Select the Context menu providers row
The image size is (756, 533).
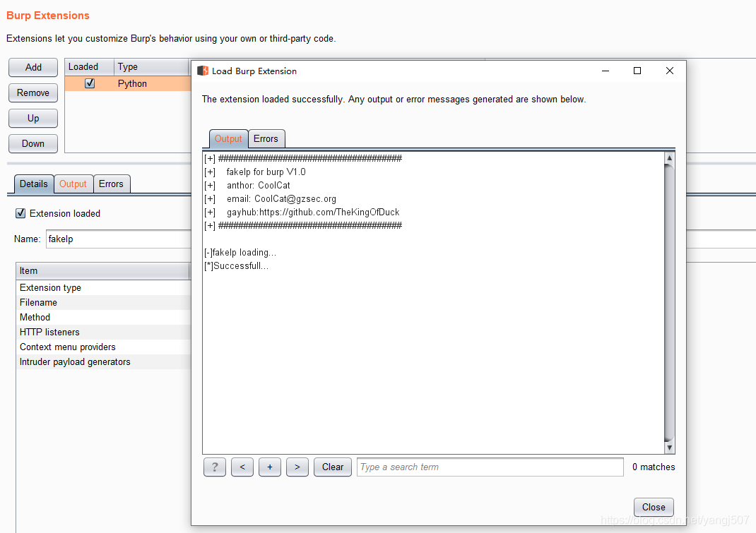click(x=104, y=347)
